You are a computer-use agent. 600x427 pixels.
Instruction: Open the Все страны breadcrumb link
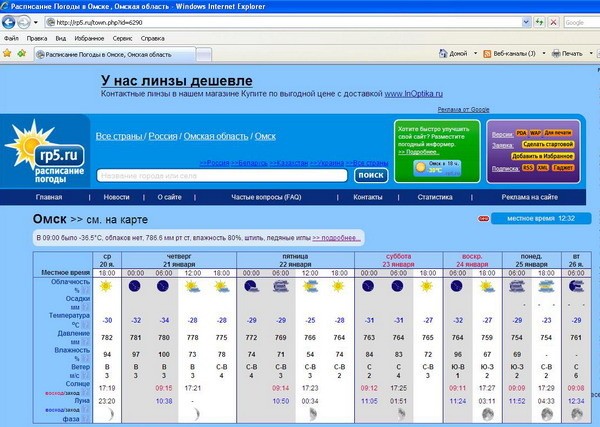coord(119,136)
